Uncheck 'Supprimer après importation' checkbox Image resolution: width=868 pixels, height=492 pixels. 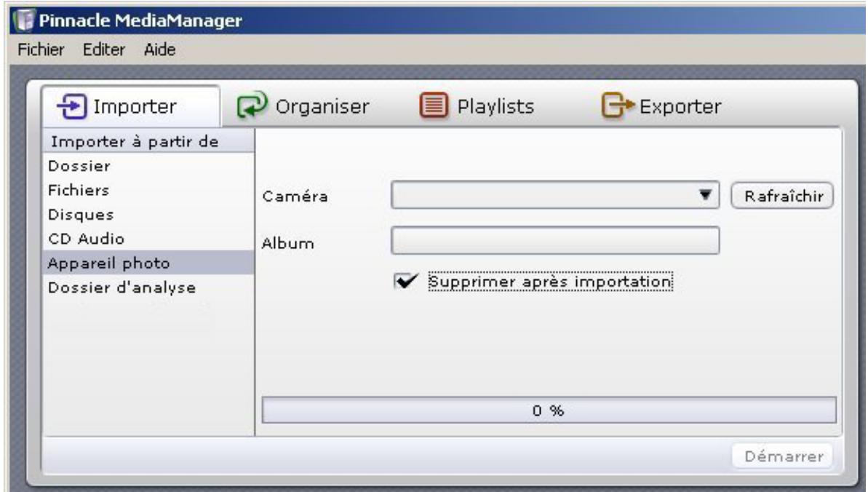(406, 282)
